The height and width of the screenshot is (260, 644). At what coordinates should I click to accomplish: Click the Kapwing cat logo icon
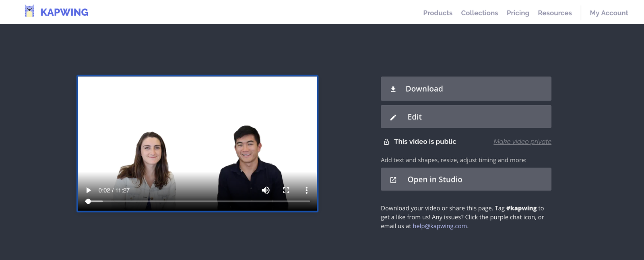point(29,11)
